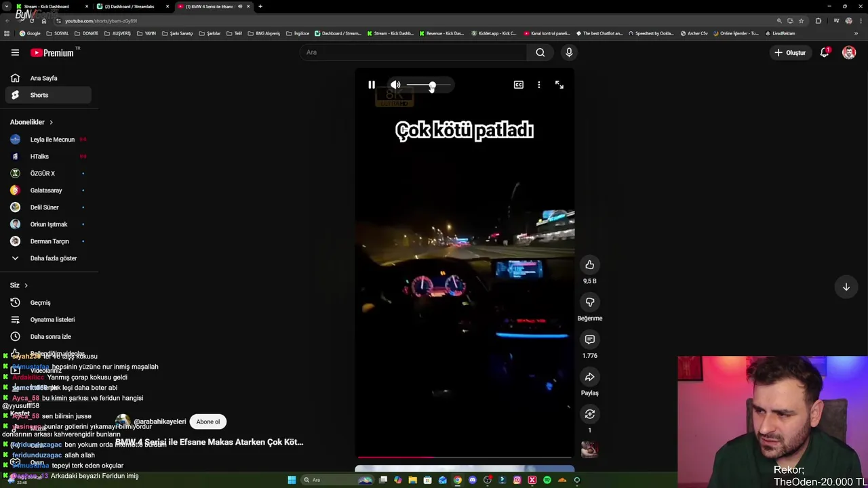The image size is (868, 488).
Task: Open the account avatar menu
Action: click(x=849, y=52)
